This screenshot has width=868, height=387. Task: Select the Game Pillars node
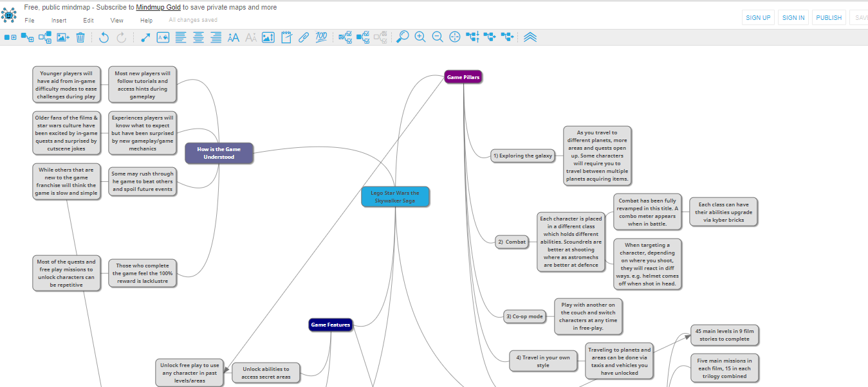[463, 77]
